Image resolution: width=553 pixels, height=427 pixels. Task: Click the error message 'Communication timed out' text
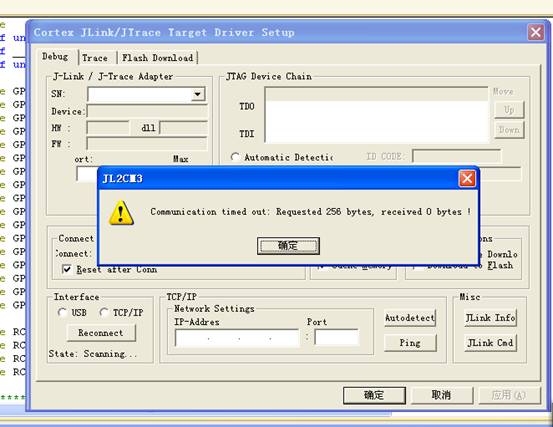pyautogui.click(x=310, y=212)
